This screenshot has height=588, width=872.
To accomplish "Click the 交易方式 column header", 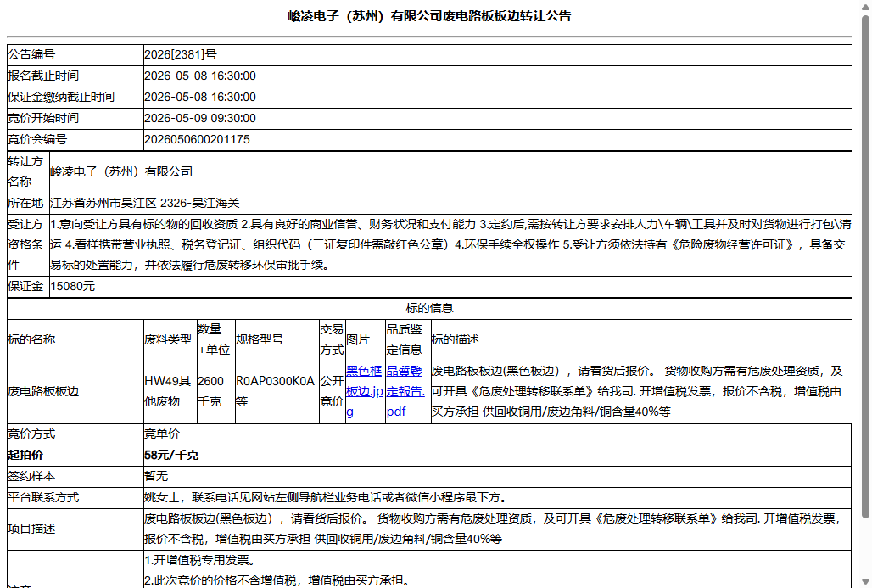I will pos(332,340).
